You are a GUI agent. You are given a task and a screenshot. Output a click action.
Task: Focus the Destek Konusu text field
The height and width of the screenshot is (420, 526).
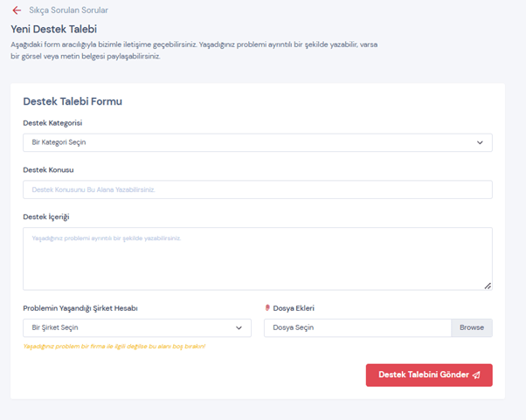click(x=257, y=189)
